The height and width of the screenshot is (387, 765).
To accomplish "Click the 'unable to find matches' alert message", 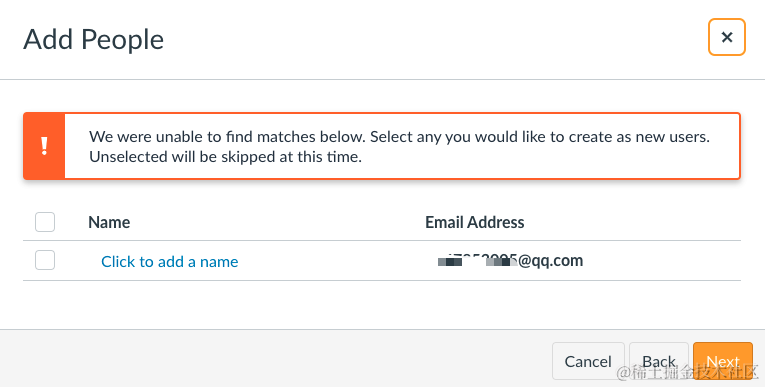I will 399,146.
